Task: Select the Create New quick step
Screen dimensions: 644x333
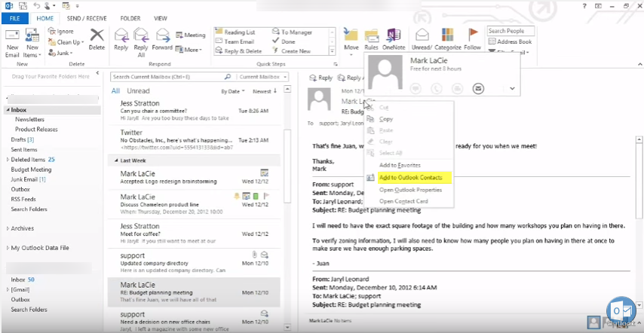Action: pyautogui.click(x=291, y=51)
